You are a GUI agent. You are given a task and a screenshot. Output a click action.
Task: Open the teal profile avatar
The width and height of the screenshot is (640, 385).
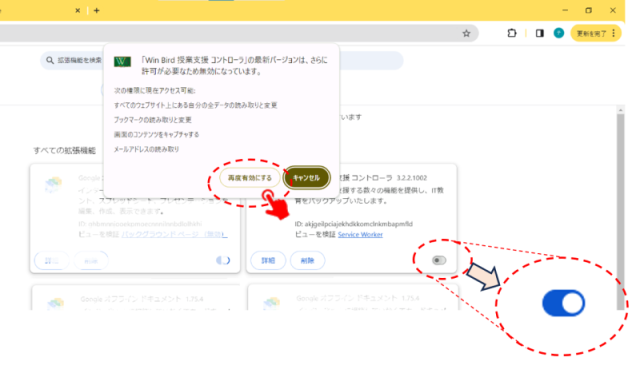(x=559, y=33)
